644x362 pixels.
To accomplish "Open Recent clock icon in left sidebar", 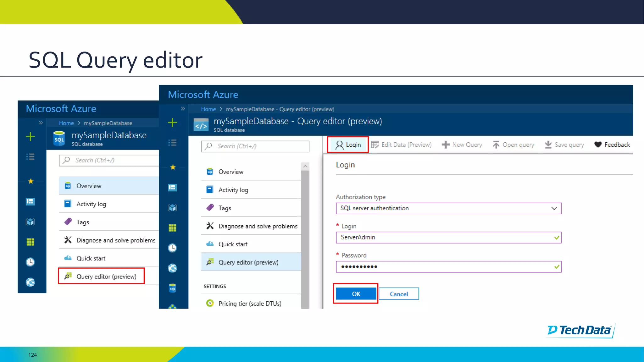I will pyautogui.click(x=30, y=262).
